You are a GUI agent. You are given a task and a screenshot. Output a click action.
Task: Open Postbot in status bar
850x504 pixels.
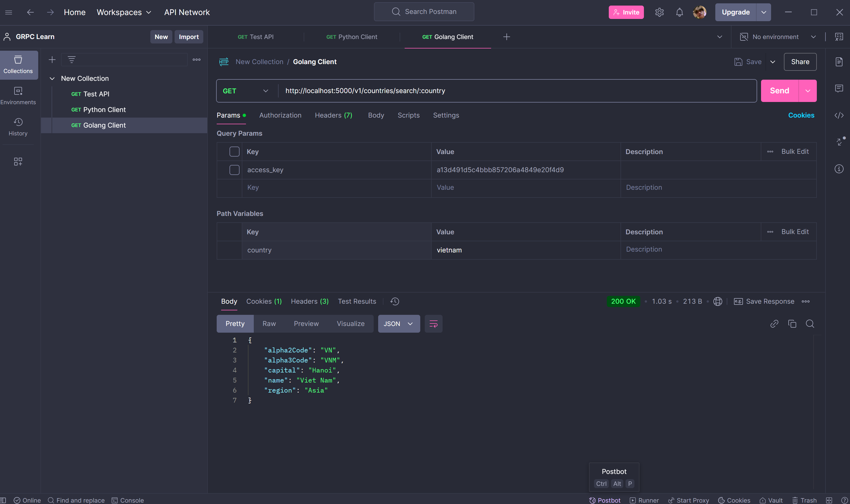coord(605,500)
